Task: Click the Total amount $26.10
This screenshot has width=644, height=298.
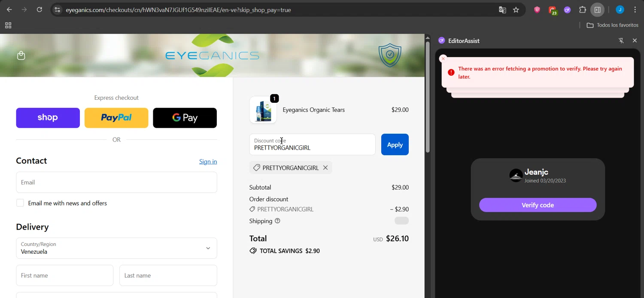Action: coord(397,238)
